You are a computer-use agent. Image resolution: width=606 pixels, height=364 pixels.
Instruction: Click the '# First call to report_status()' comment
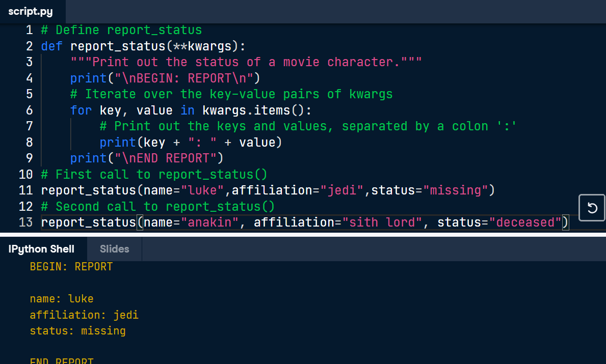154,175
